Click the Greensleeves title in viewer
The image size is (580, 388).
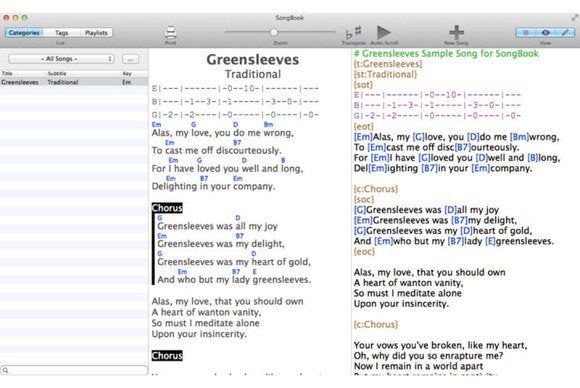coord(253,60)
